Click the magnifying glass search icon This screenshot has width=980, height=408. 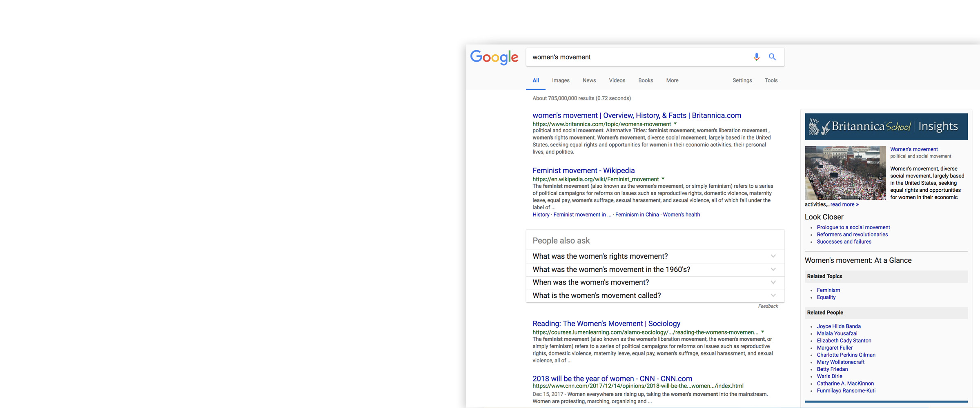pyautogui.click(x=772, y=57)
